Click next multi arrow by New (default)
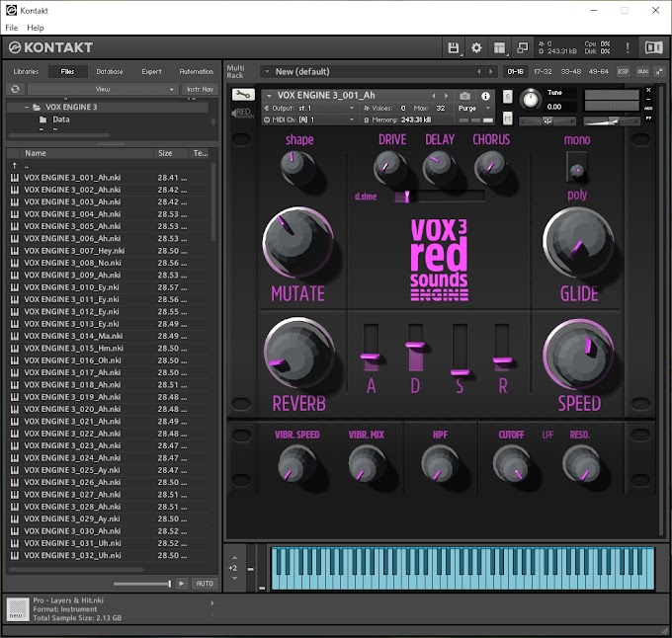Viewport: 672px width, 638px height. (491, 71)
